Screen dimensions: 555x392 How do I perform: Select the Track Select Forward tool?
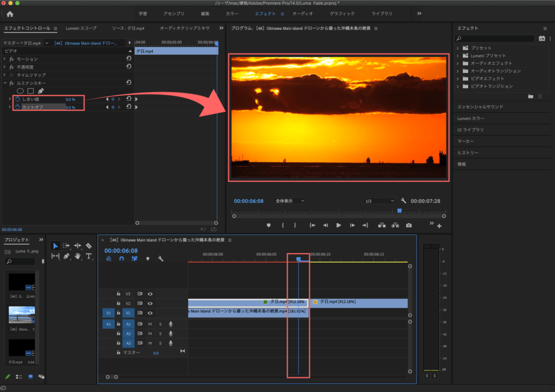(66, 246)
